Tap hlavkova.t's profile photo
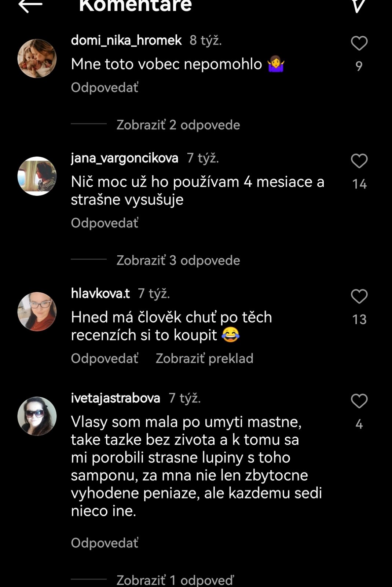392x587 pixels. [x=37, y=311]
